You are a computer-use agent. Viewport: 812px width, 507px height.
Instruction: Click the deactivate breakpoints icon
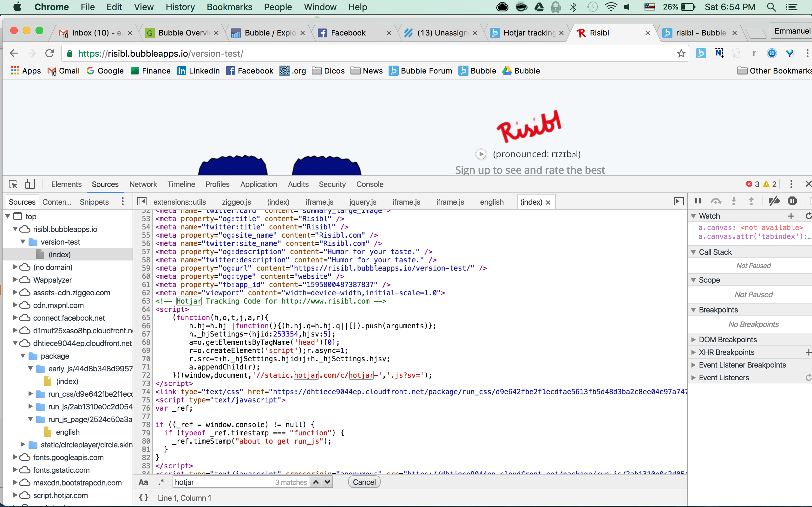tap(774, 201)
